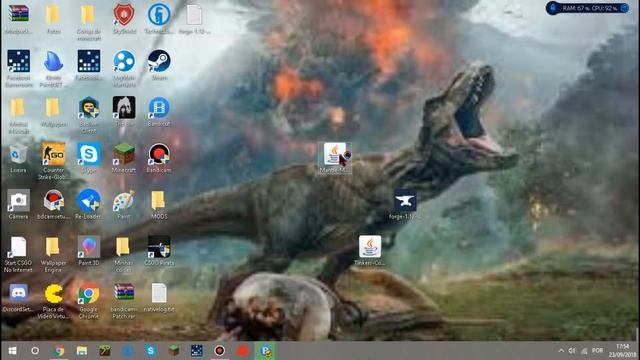Image resolution: width=640 pixels, height=360 pixels.
Task: Open the Lixeira recycle bin
Action: click(18, 155)
